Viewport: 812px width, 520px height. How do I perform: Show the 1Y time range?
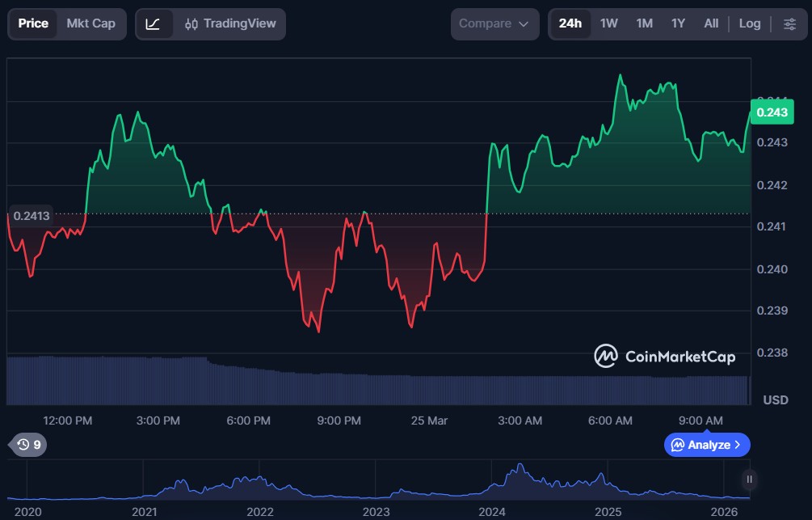click(678, 24)
